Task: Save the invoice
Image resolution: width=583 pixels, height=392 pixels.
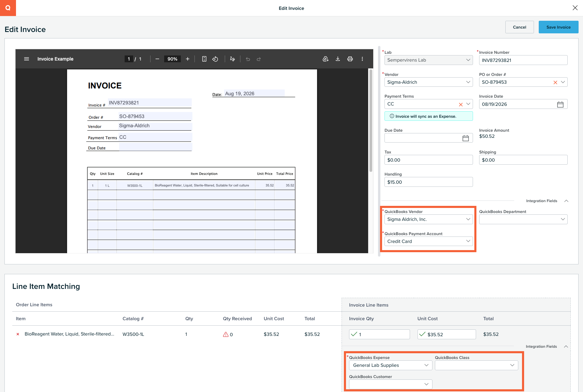Action: pyautogui.click(x=558, y=27)
